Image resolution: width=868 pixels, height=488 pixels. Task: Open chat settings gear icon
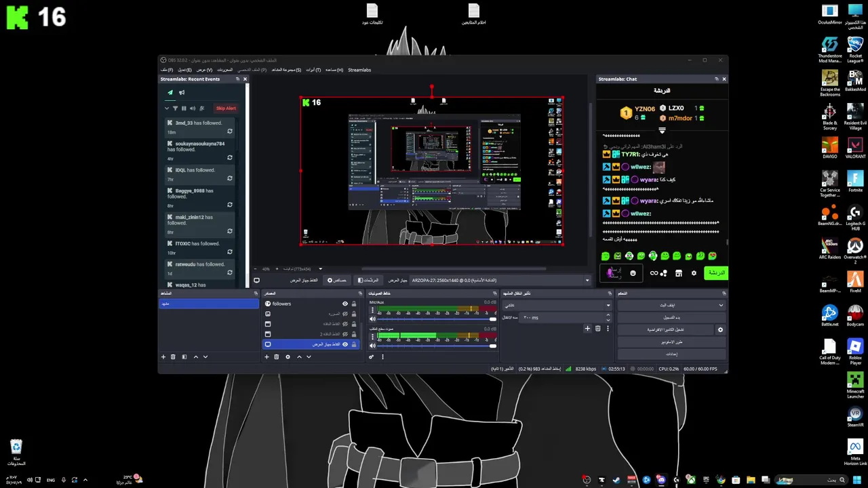click(694, 273)
